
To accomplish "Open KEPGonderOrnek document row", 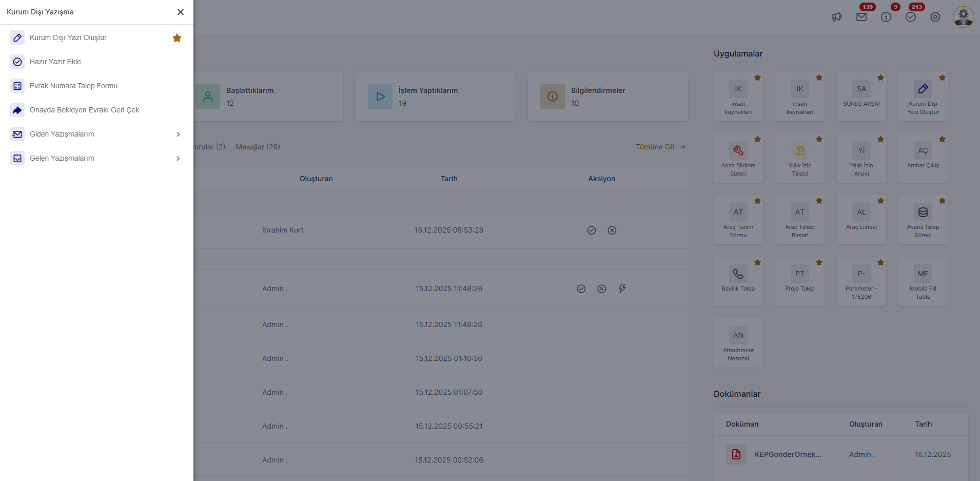I will coord(788,454).
